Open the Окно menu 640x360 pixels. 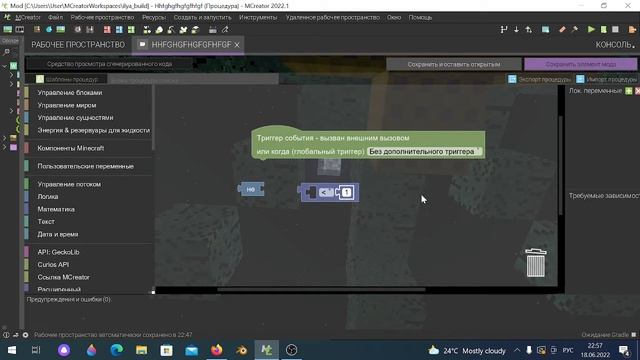[x=394, y=17]
